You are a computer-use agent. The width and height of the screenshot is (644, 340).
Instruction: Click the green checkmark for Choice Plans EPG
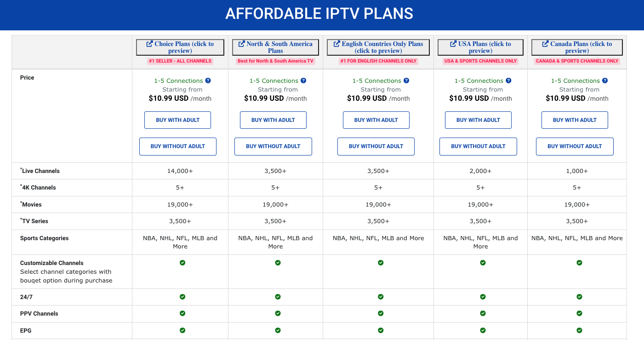[182, 330]
